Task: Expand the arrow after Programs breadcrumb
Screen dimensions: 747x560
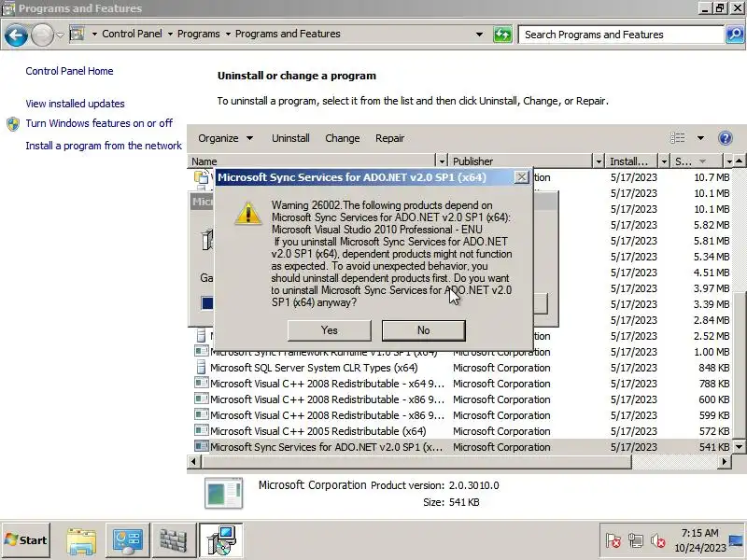Action: coord(228,34)
